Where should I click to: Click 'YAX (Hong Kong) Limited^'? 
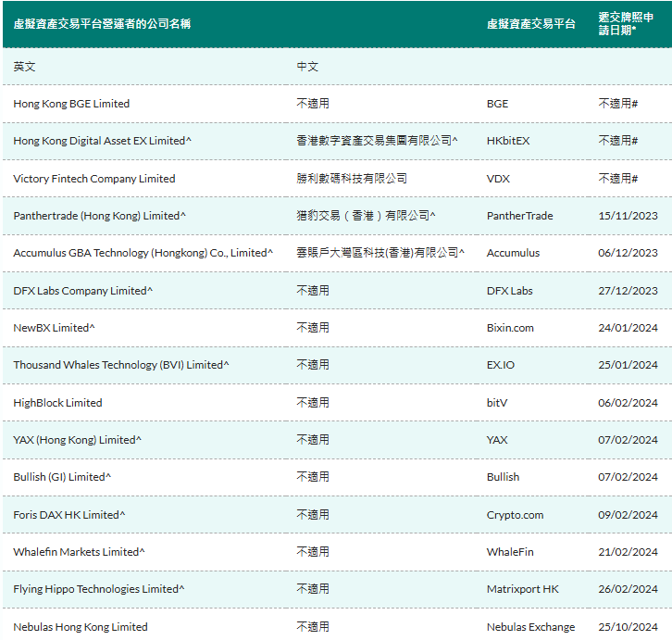[77, 440]
